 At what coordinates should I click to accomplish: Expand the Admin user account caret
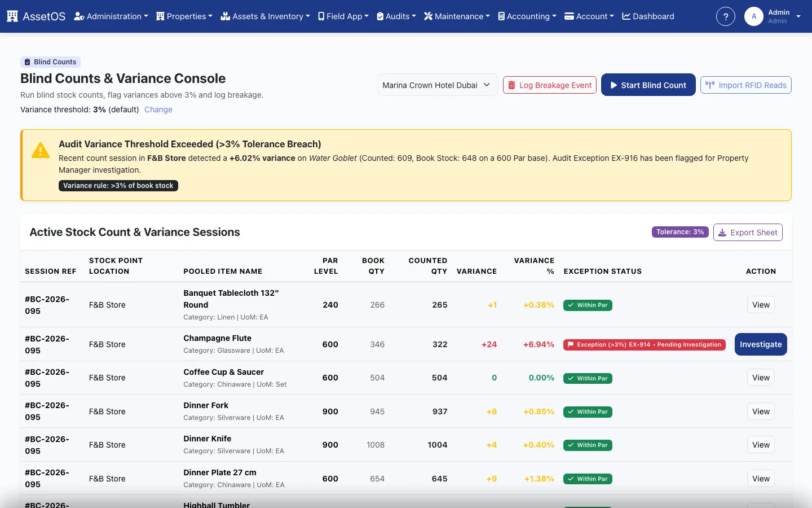(x=798, y=16)
